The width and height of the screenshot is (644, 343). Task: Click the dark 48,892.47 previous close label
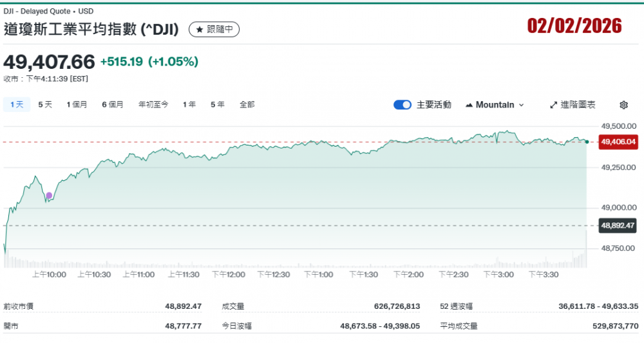(618, 226)
